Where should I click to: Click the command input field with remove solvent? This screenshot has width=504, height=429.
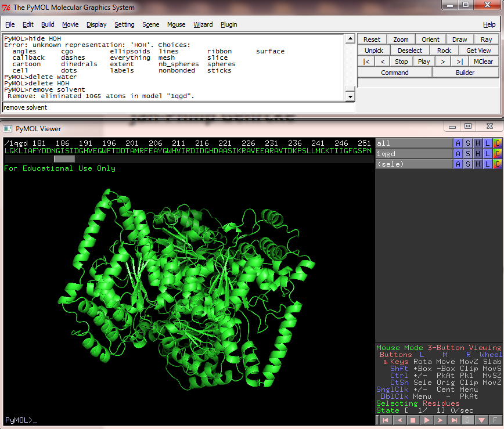coord(178,107)
